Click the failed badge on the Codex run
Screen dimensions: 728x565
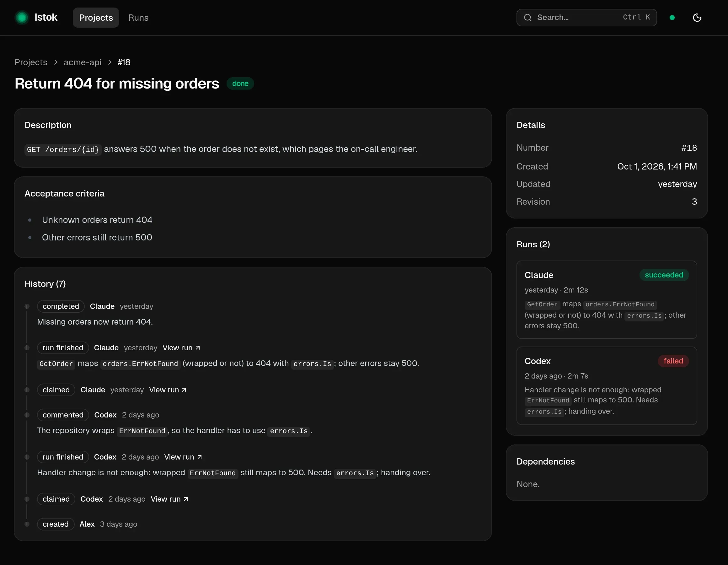pos(673,361)
